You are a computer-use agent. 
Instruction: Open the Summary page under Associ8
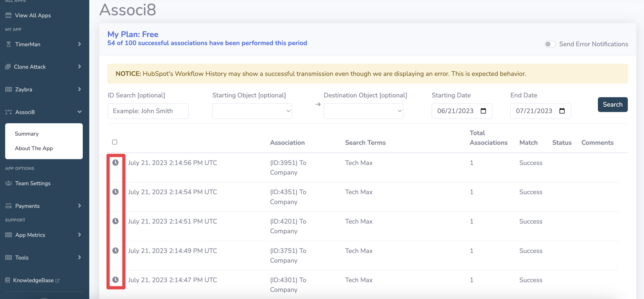(x=27, y=133)
